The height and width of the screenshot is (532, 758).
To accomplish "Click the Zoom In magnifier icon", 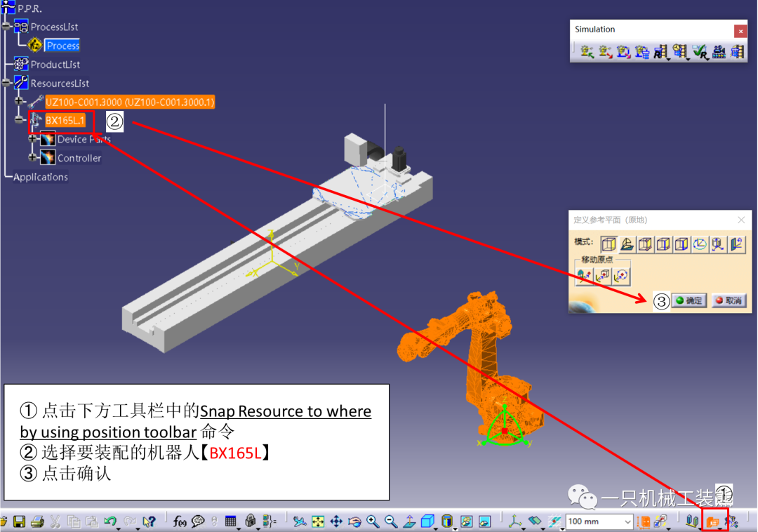I will pos(373,521).
